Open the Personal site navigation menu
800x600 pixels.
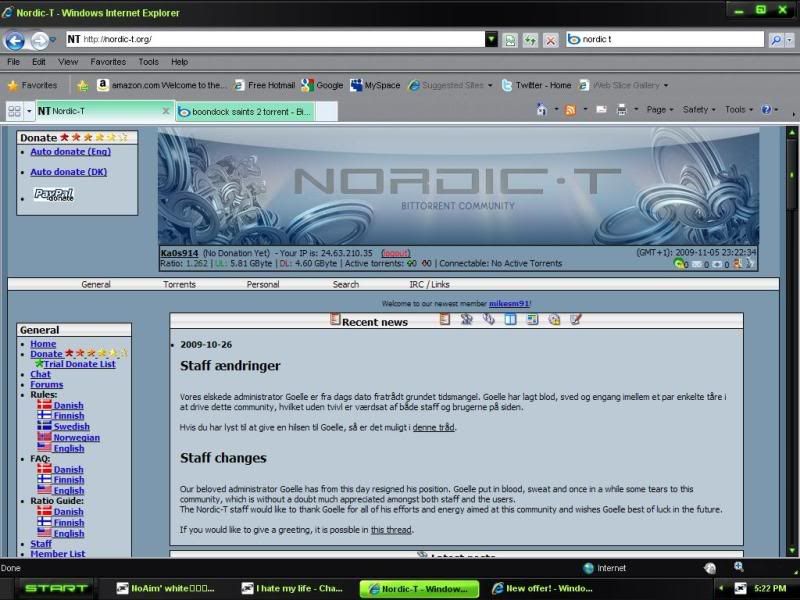pyautogui.click(x=263, y=284)
